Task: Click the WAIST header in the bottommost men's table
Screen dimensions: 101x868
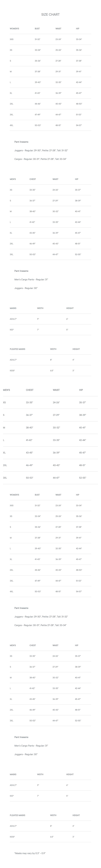Action: coord(55,645)
